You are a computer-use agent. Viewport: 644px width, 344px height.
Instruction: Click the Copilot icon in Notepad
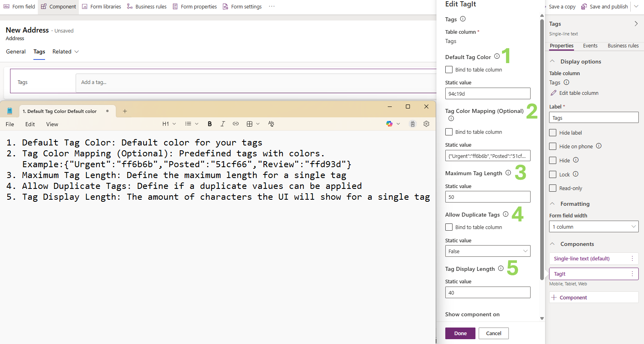pyautogui.click(x=389, y=124)
